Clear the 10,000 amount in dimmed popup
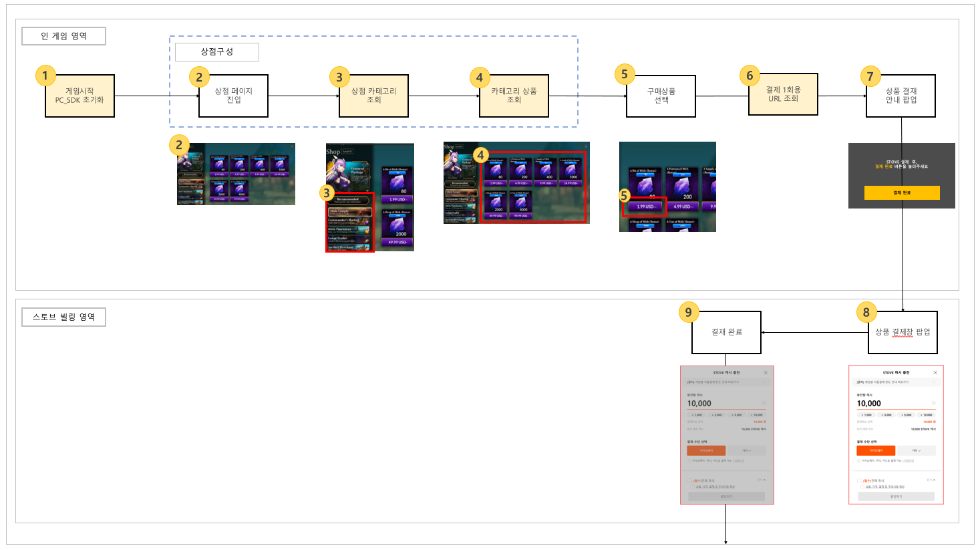The height and width of the screenshot is (550, 980). [764, 403]
